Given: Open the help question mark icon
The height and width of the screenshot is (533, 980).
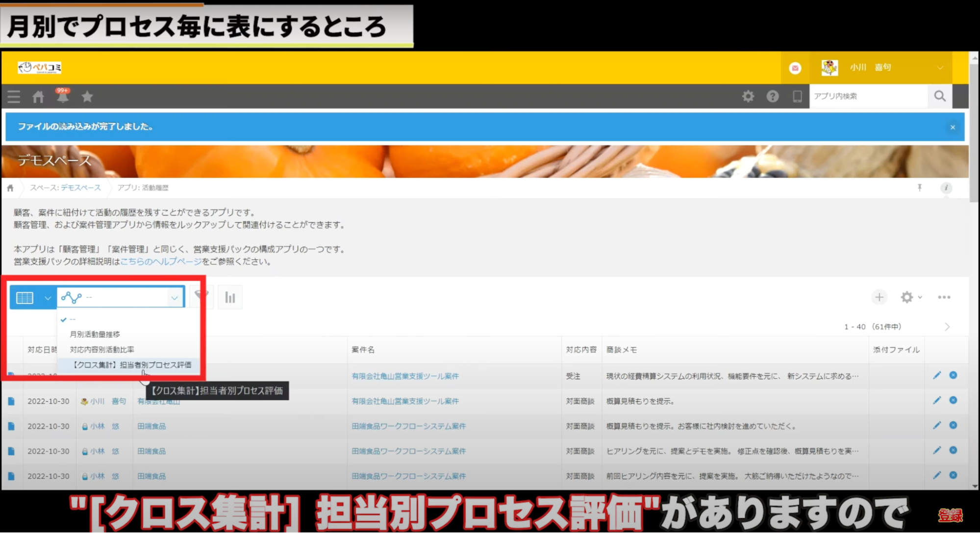Looking at the screenshot, I should click(773, 97).
